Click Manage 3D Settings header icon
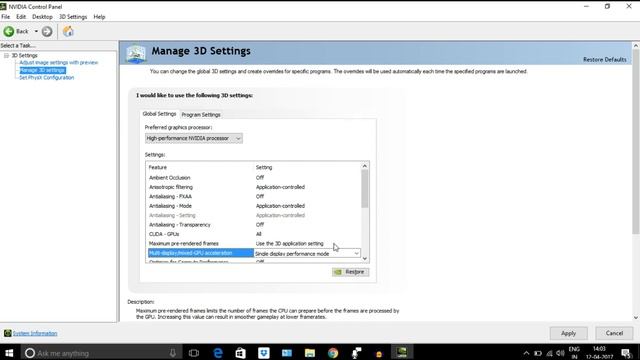 [x=136, y=53]
